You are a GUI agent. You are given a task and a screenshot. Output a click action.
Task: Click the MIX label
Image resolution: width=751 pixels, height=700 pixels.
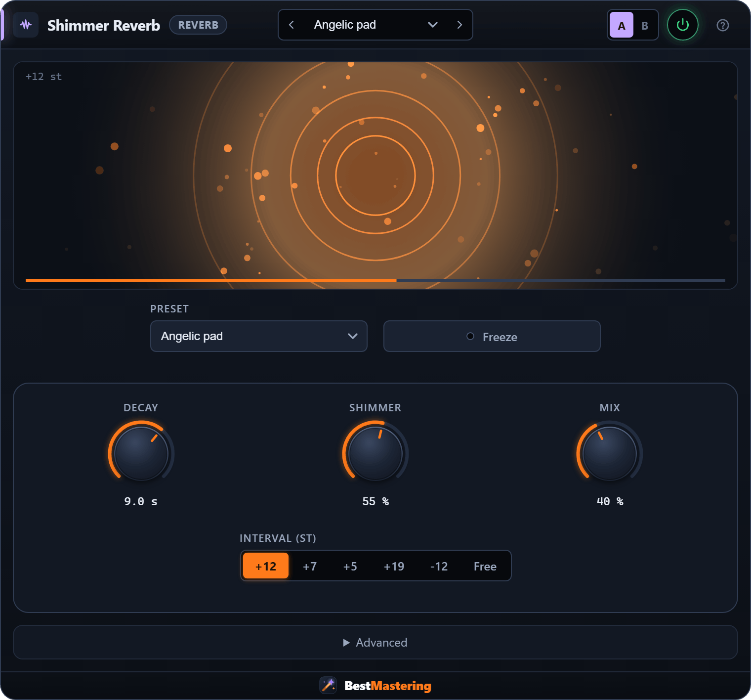610,408
